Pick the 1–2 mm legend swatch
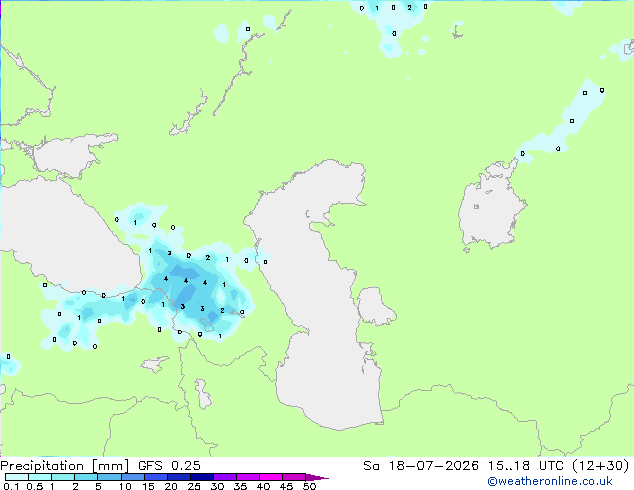634x490 pixels. point(63,477)
